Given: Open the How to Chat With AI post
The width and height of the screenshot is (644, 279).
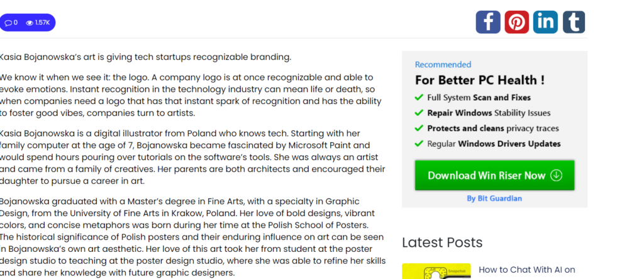Looking at the screenshot, I should point(527,270).
